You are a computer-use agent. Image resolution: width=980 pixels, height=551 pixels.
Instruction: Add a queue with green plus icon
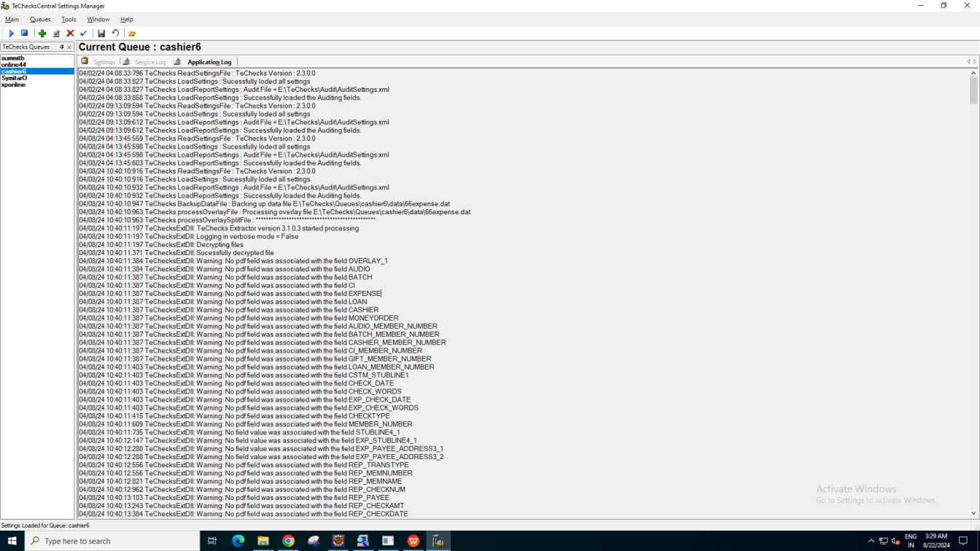42,34
